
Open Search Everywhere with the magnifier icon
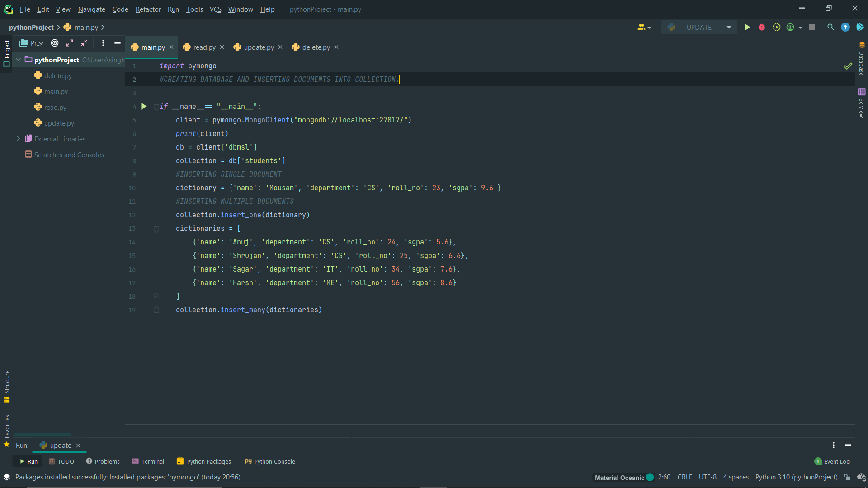(x=830, y=27)
